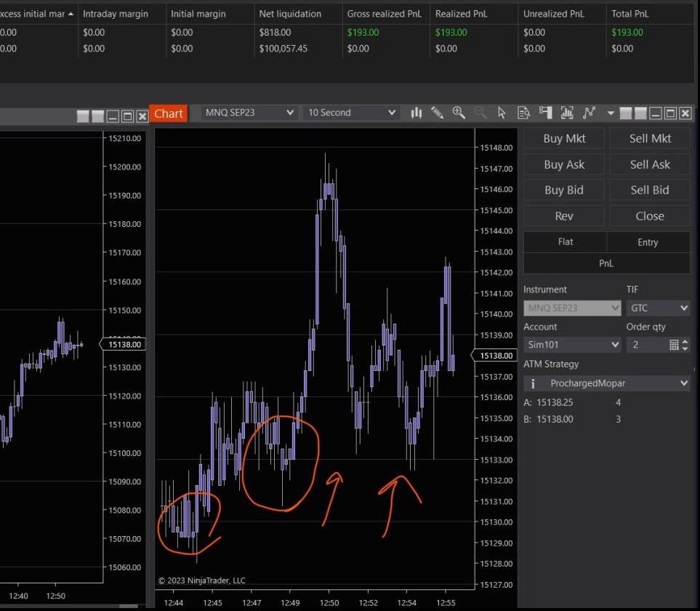Expand the MNQ SEP23 instrument selector
The width and height of the screenshot is (700, 611).
click(249, 113)
